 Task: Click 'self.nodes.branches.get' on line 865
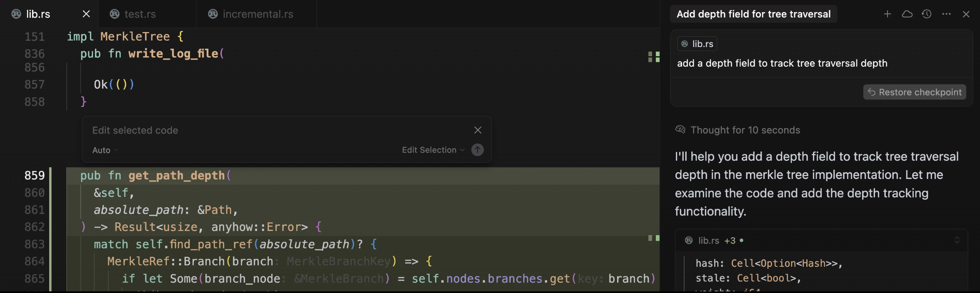pos(492,278)
